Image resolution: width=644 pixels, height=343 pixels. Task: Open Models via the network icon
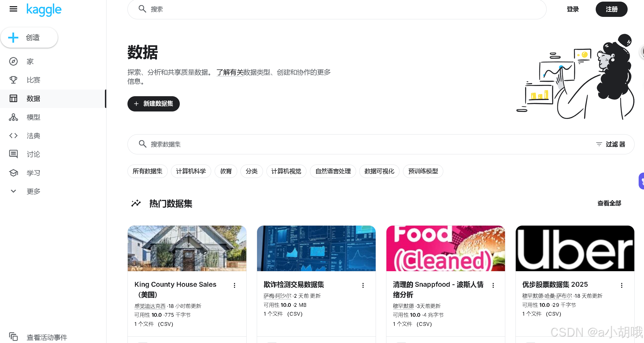tap(13, 117)
